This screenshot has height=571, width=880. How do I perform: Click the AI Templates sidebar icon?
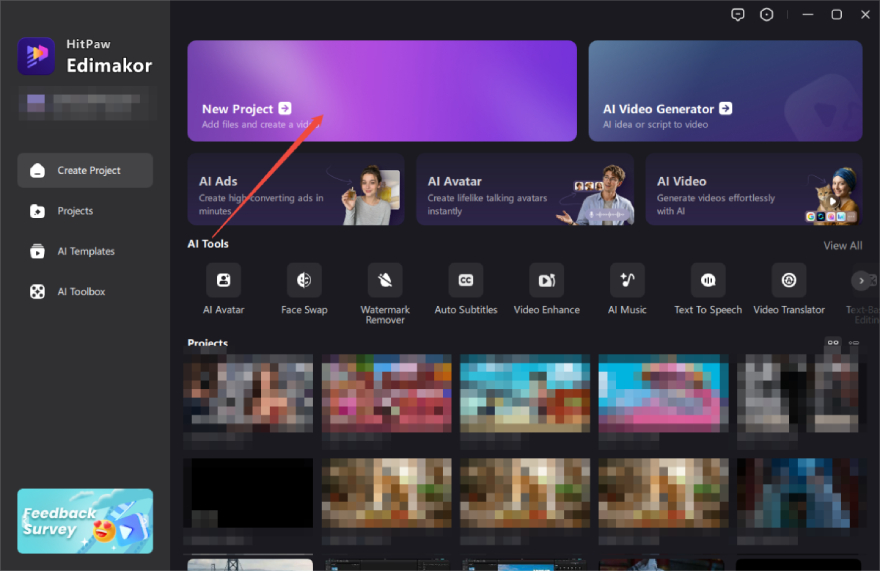38,252
